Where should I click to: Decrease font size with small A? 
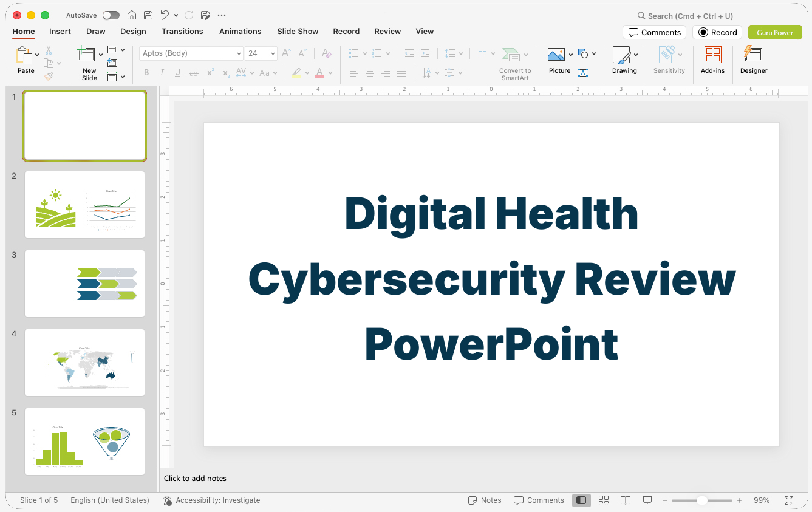point(302,53)
